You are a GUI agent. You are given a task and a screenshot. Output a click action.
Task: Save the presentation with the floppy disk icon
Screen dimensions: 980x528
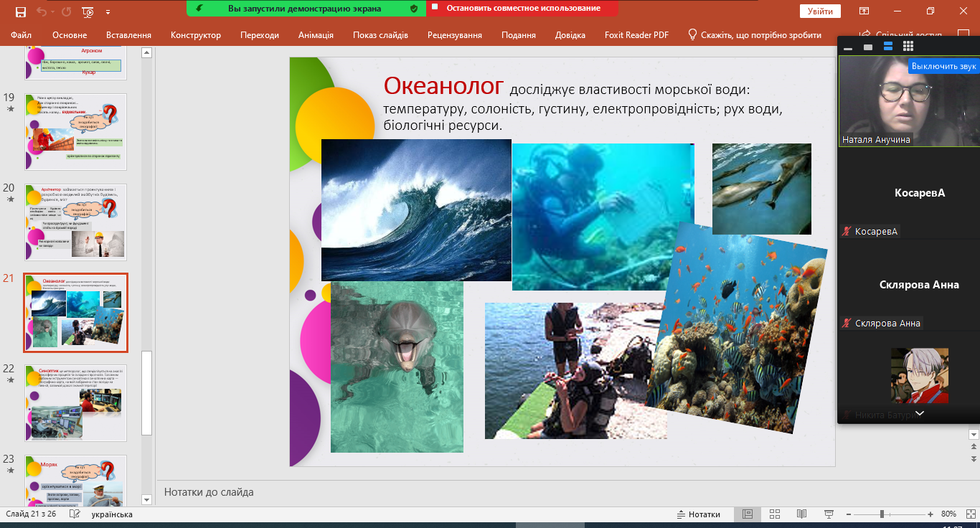click(21, 11)
